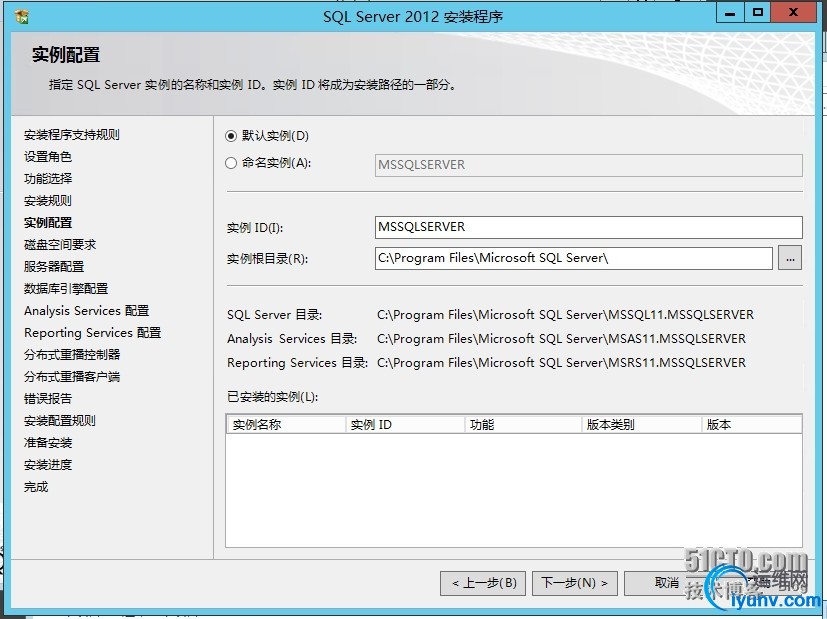Image resolution: width=827 pixels, height=619 pixels.
Task: Select the 错误报告 step
Action: pos(47,399)
